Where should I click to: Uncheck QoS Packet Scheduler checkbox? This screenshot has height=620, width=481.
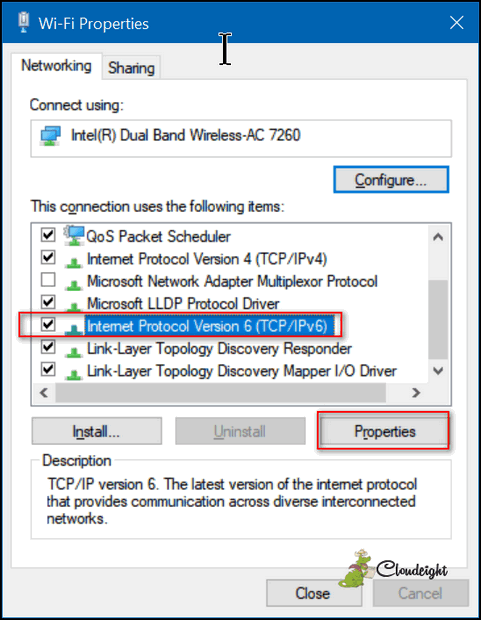coord(48,235)
